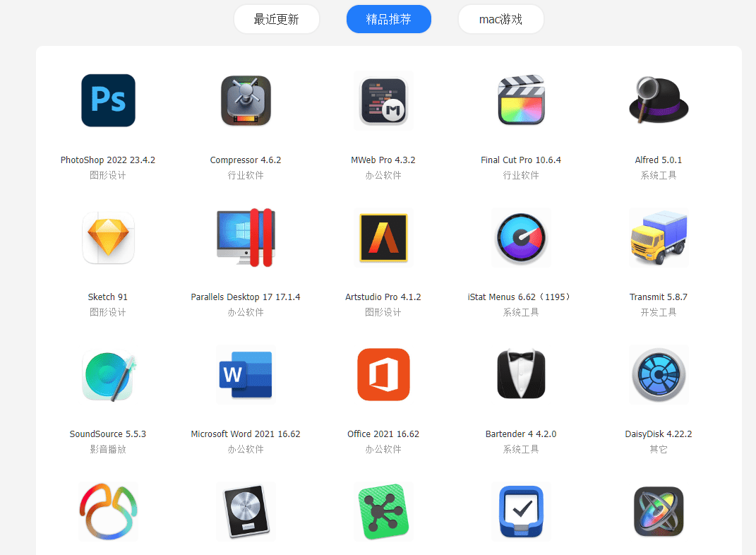The height and width of the screenshot is (555, 756).
Task: Click the Artstudio Pro 4.1.2 title
Action: coord(383,297)
